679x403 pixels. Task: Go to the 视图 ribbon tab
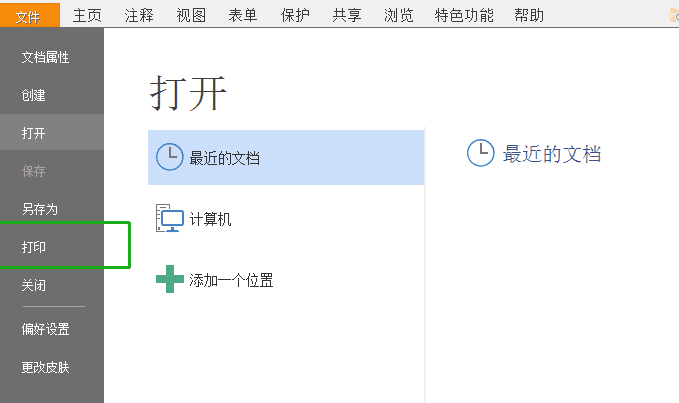pyautogui.click(x=191, y=16)
